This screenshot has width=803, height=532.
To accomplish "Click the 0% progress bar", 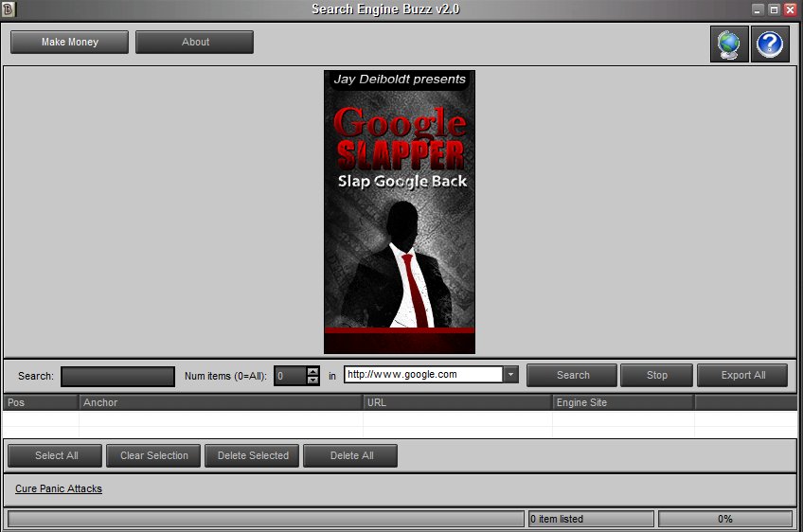I will tap(725, 519).
